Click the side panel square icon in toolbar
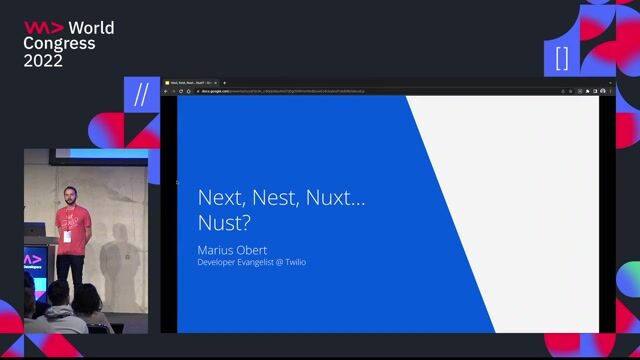This screenshot has width=640, height=360. [x=595, y=91]
